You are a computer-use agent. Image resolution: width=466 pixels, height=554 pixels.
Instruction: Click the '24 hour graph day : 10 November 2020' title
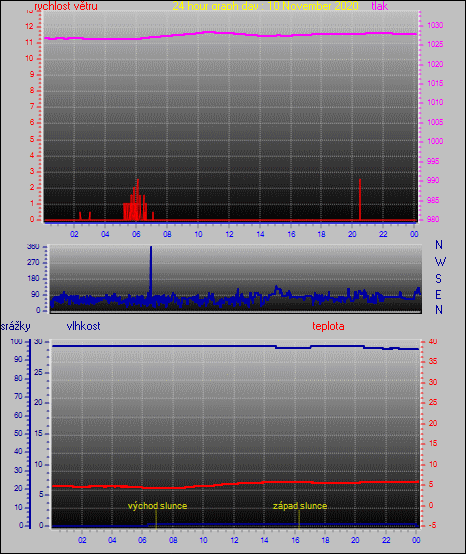tap(265, 6)
